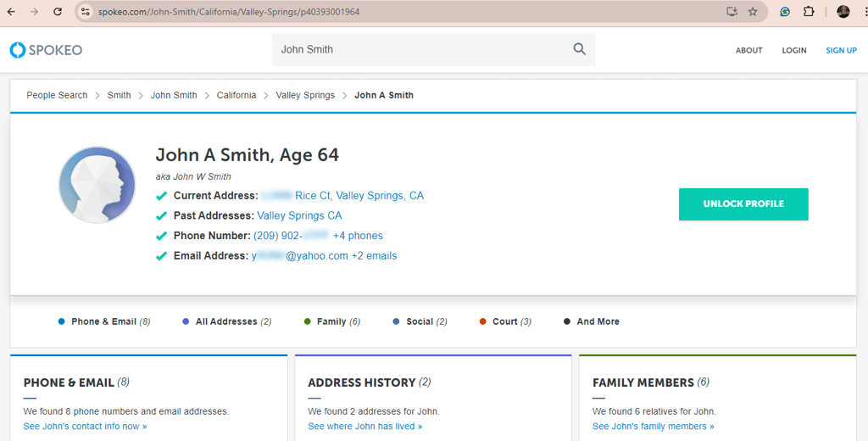Jump to the Phone & Email (8) tab
868x441 pixels.
click(x=104, y=321)
